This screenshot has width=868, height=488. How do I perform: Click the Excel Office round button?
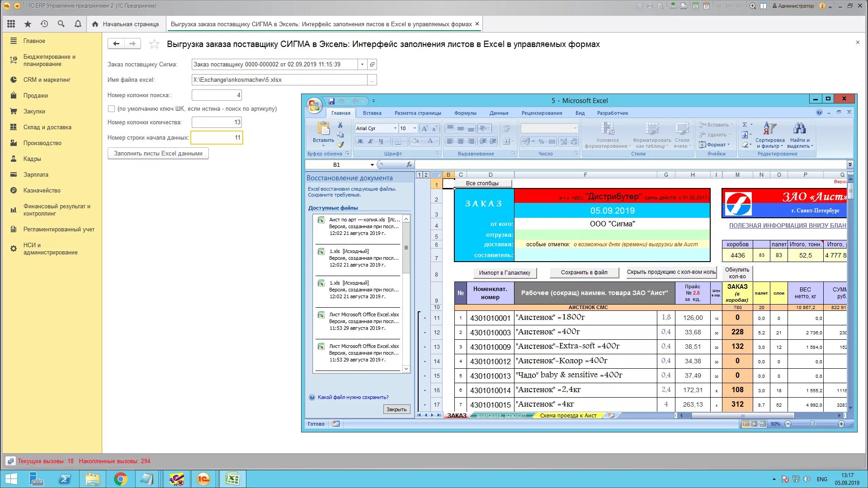[x=314, y=105]
